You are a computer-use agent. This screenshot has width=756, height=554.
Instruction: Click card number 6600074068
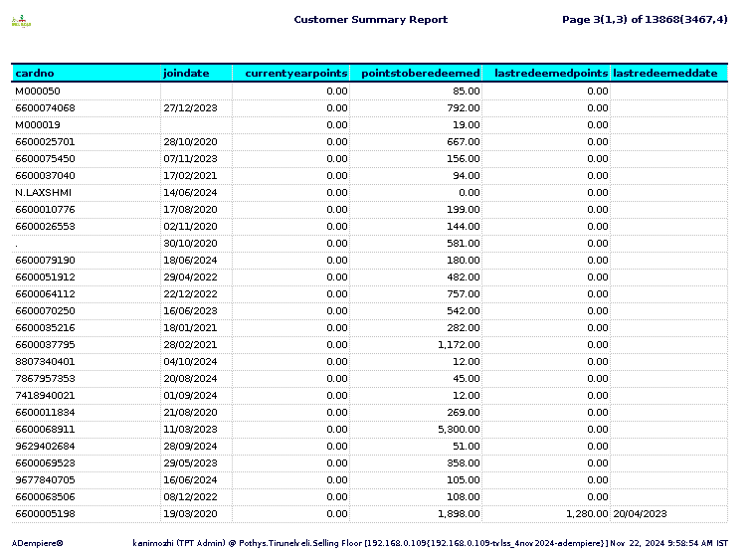point(45,108)
